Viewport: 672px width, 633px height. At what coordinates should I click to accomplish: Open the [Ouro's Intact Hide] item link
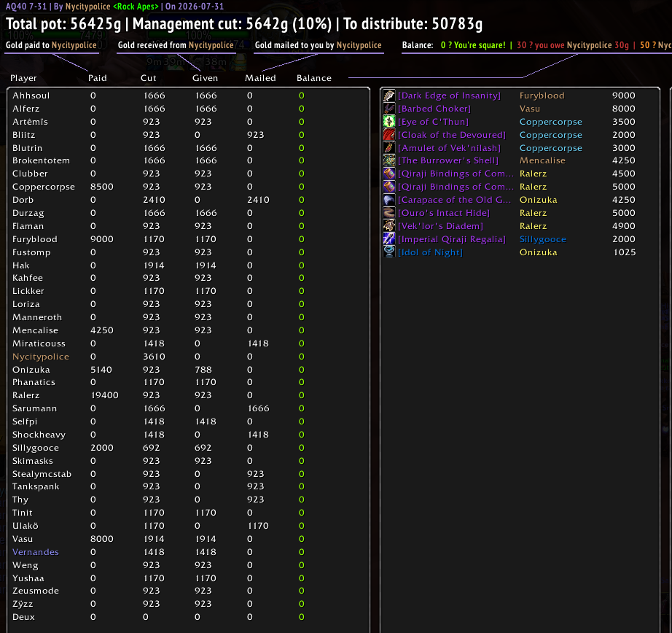[x=444, y=213]
